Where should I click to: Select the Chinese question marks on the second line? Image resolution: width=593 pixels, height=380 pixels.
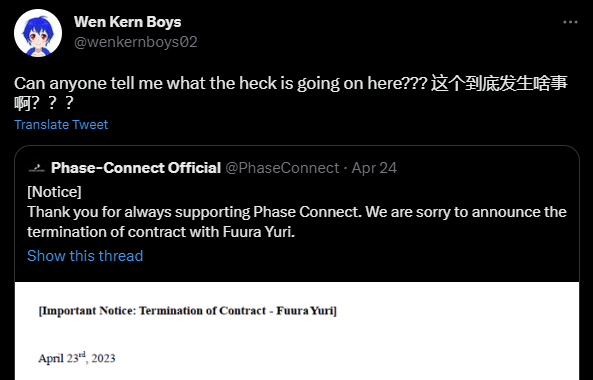53,103
